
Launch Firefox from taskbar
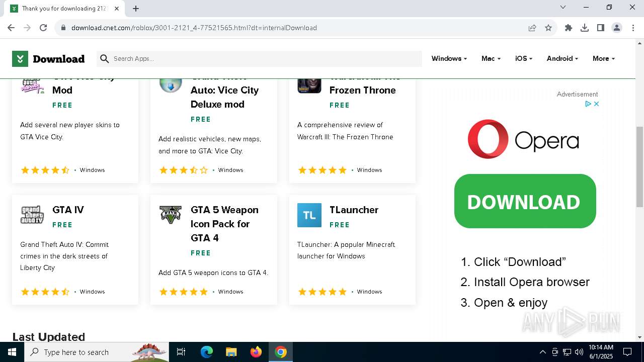pos(256,352)
